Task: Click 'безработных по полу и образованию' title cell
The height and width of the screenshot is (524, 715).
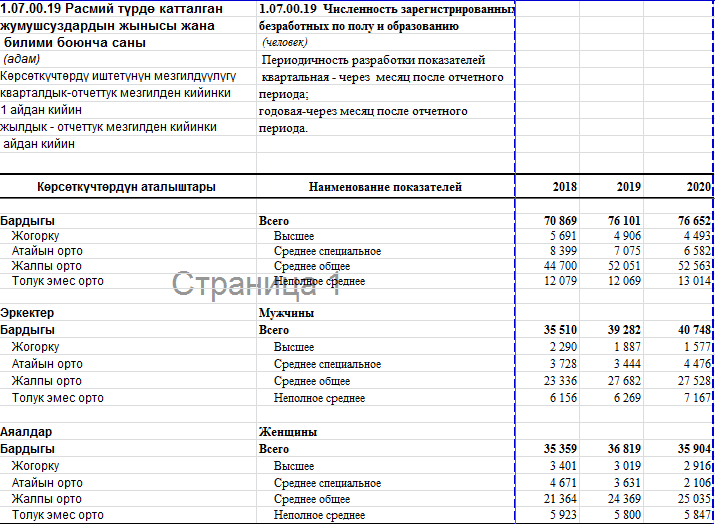Action: [x=385, y=26]
